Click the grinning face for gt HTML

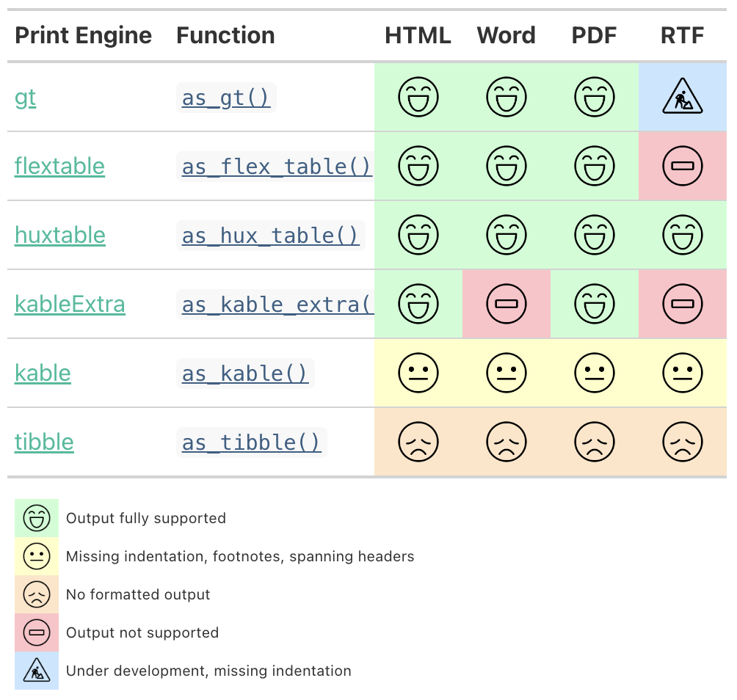point(418,98)
